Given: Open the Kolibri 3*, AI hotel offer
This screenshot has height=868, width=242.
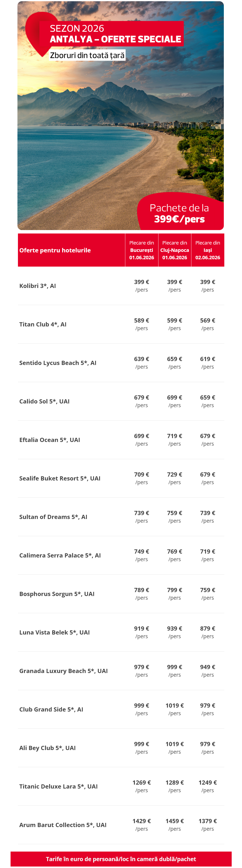Looking at the screenshot, I should click(37, 286).
